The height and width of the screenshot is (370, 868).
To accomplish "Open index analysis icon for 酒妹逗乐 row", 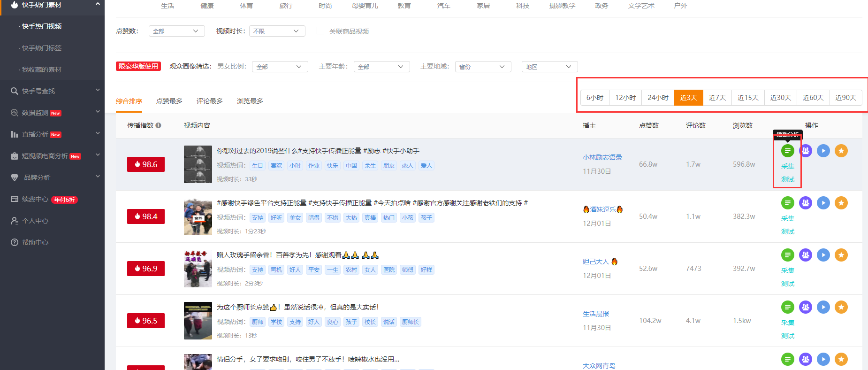I will point(787,203).
